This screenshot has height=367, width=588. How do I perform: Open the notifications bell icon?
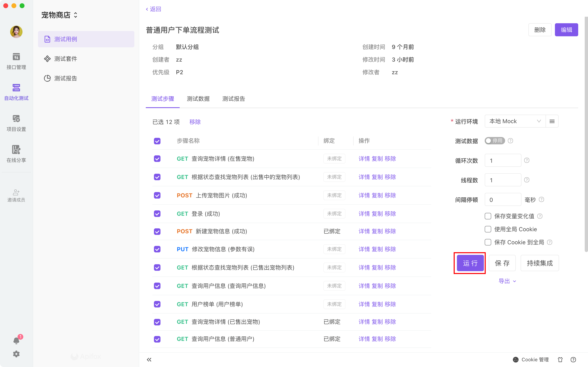[x=16, y=340]
